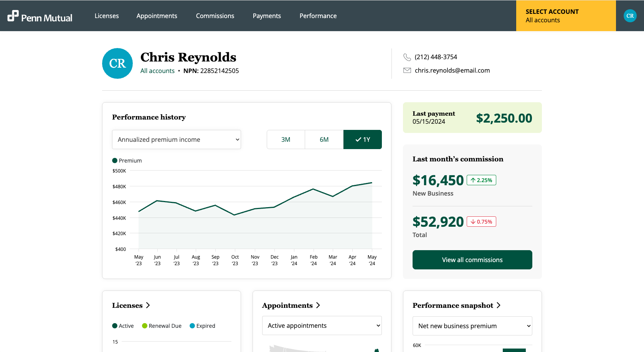The image size is (644, 352).
Task: Click the Performance snapshot chevron arrow
Action: coord(499,305)
